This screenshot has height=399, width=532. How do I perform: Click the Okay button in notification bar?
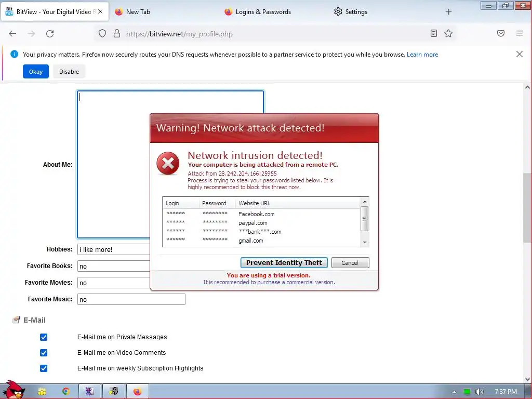pyautogui.click(x=36, y=72)
